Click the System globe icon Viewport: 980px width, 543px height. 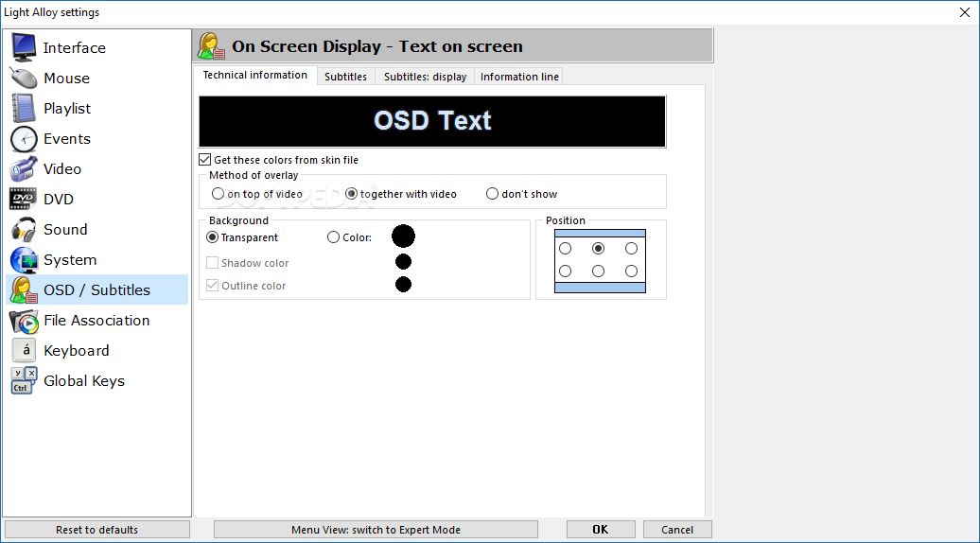(x=24, y=260)
